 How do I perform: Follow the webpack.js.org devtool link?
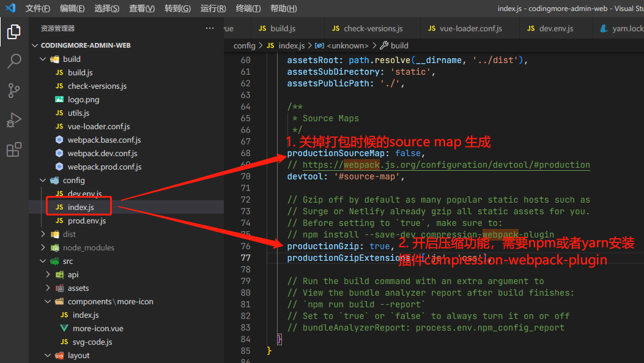pos(446,165)
